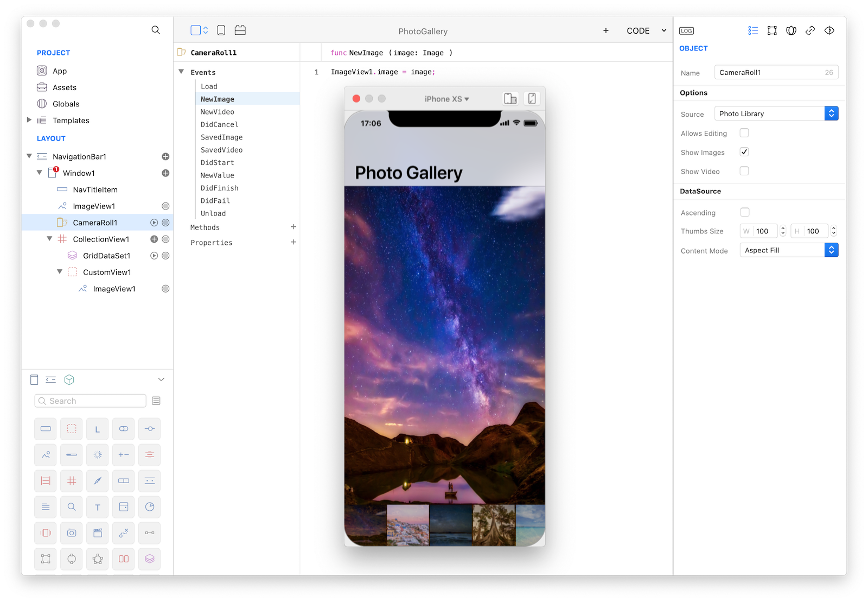Viewport: 868px width, 602px height.
Task: Collapse the Window1 tree node
Action: point(40,173)
